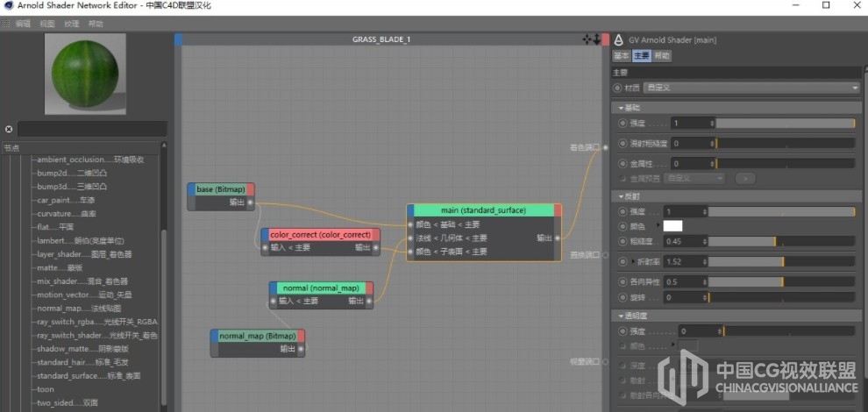The width and height of the screenshot is (868, 412).
Task: Toggle animation dot beside 金属性
Action: tap(623, 164)
